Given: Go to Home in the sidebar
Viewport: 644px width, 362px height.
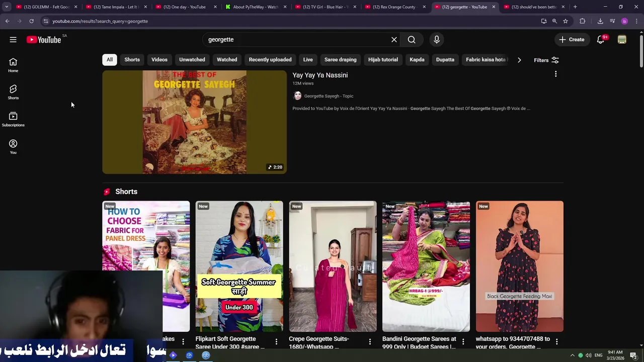Looking at the screenshot, I should [x=13, y=65].
